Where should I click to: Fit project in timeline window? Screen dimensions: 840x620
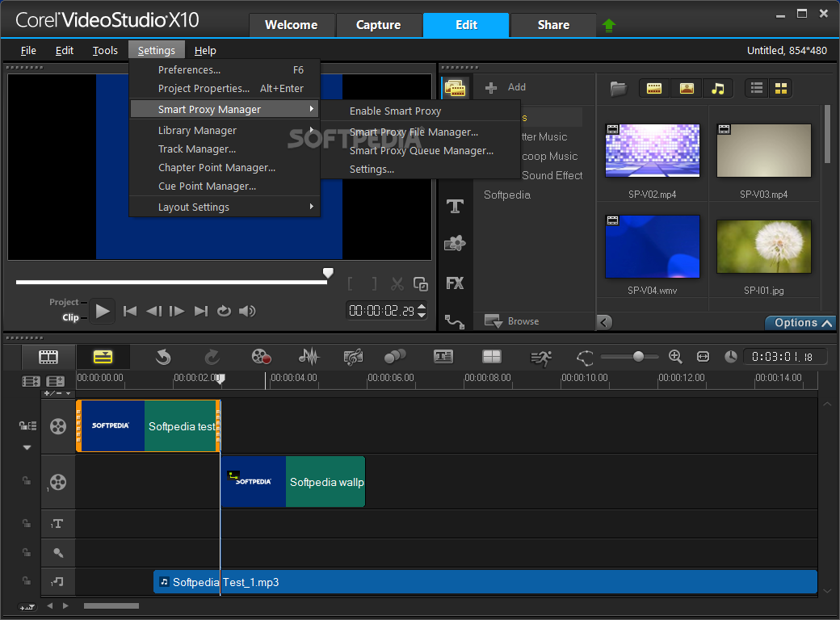703,357
